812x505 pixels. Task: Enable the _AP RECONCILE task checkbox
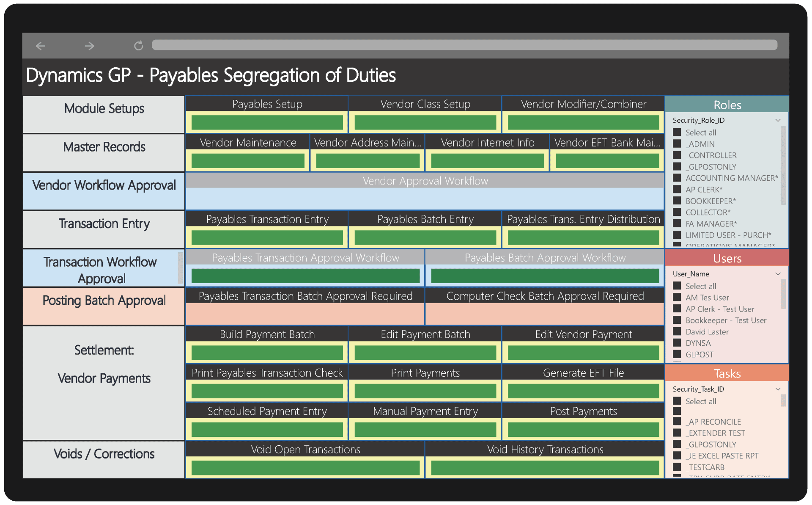pos(677,422)
